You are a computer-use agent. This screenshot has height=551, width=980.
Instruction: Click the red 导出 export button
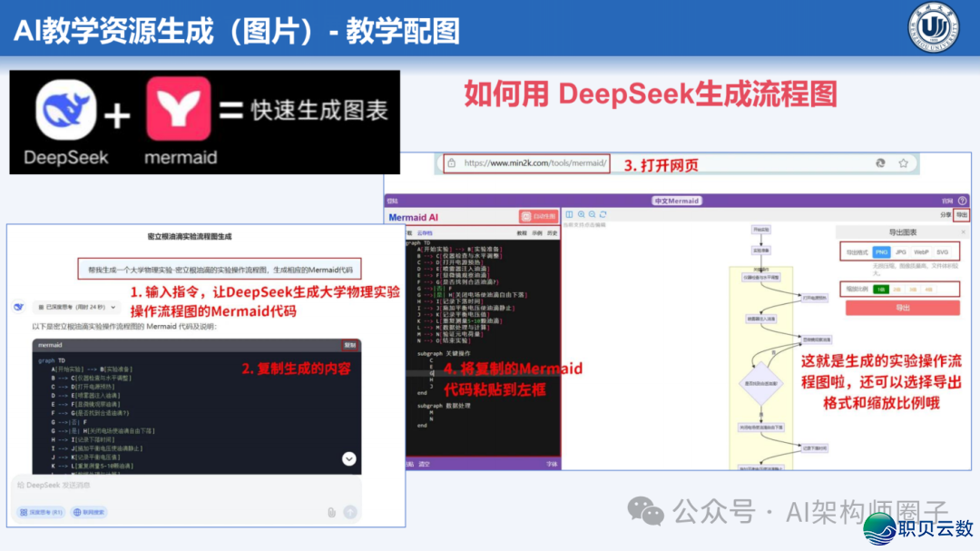(903, 306)
